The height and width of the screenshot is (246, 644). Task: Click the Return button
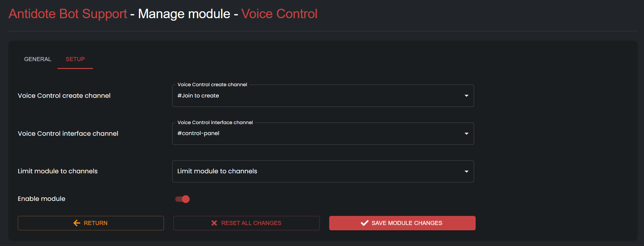91,223
